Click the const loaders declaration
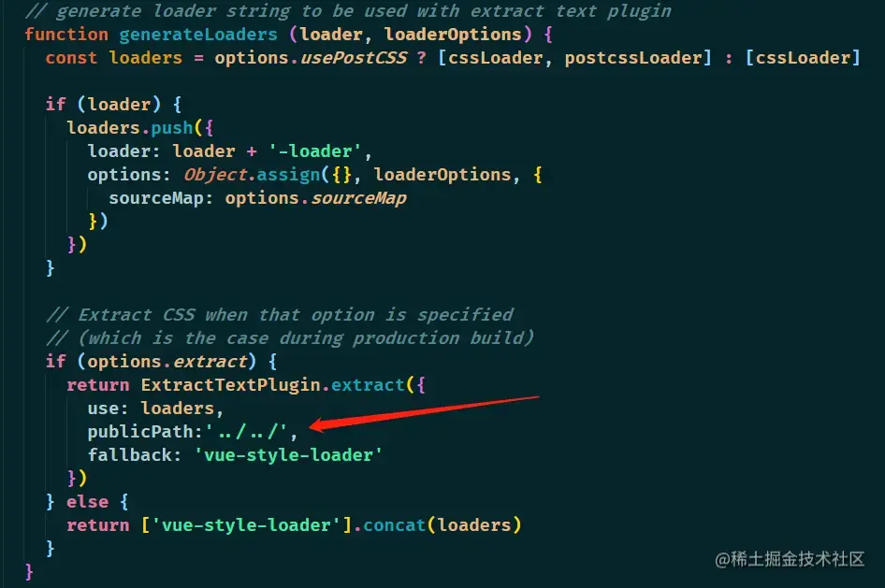 point(114,58)
